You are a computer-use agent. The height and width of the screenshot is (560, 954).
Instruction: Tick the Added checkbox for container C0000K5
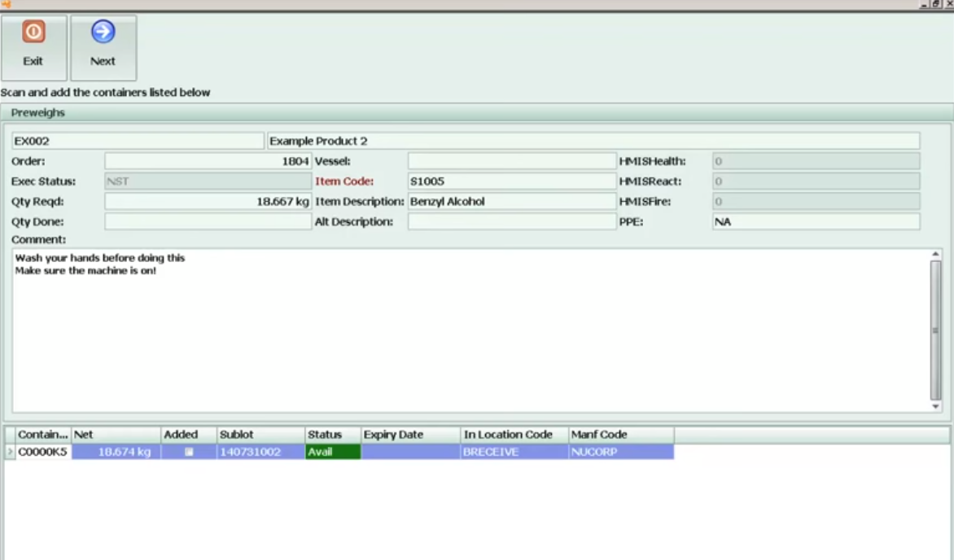tap(189, 452)
